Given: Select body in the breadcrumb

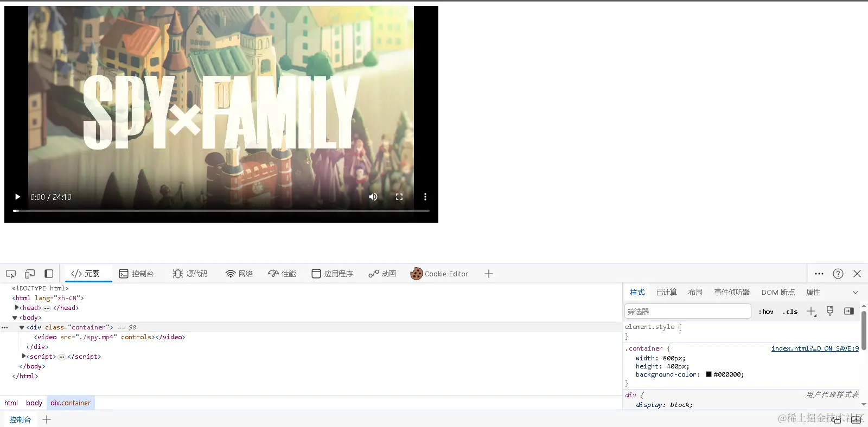Looking at the screenshot, I should click(x=34, y=403).
